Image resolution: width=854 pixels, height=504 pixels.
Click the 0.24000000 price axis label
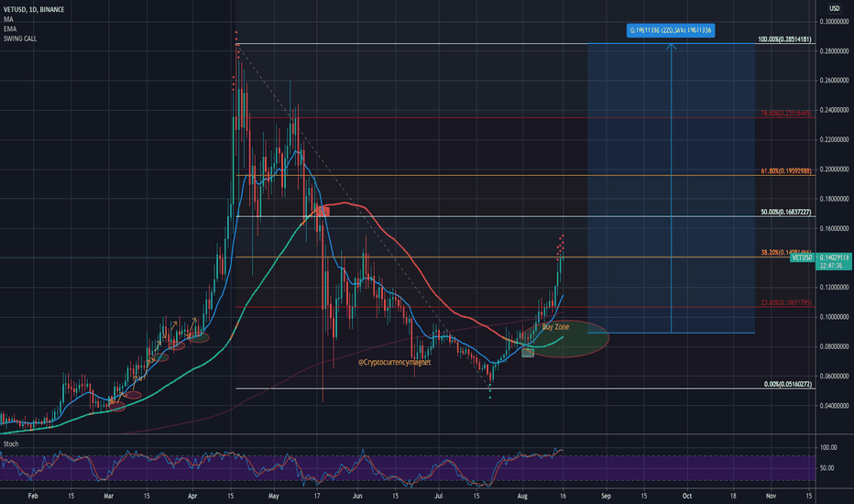pyautogui.click(x=834, y=110)
